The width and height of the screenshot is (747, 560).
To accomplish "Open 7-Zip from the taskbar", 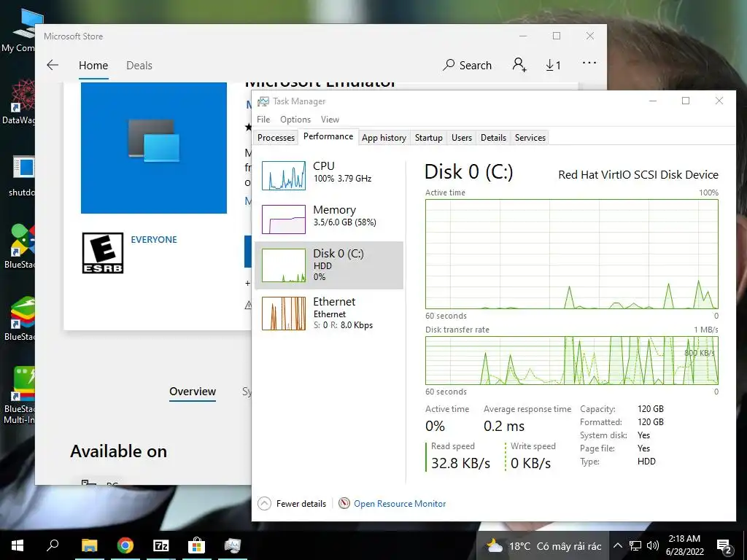I will [161, 545].
